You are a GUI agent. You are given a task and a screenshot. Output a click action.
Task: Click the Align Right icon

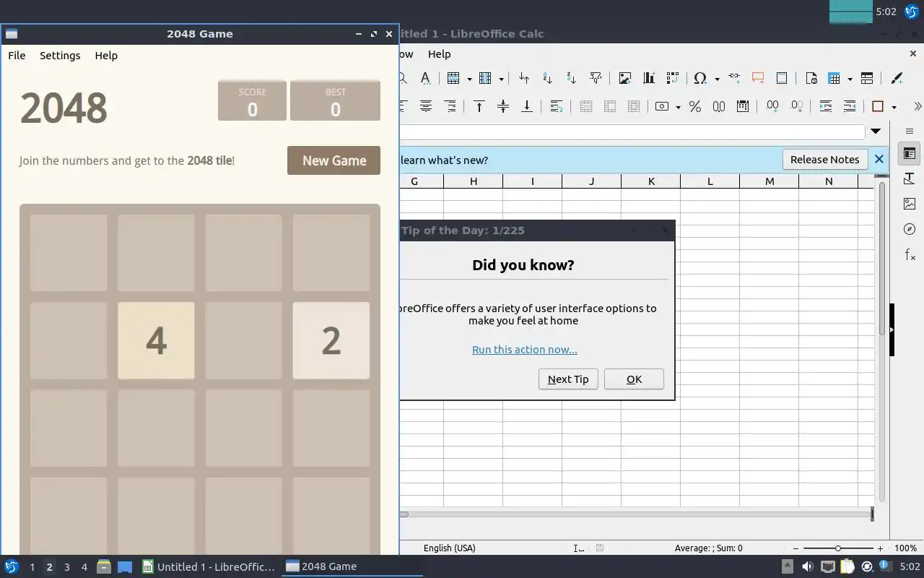[x=450, y=106]
